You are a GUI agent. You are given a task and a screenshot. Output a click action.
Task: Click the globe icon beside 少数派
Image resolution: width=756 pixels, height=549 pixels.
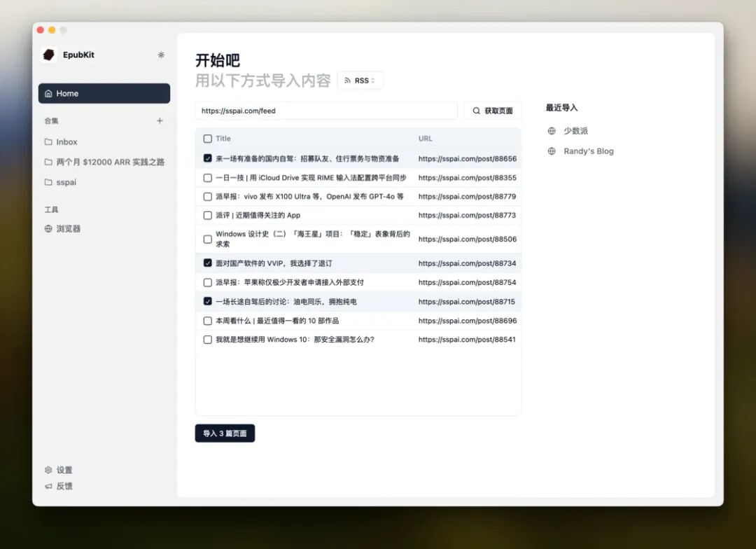tap(552, 131)
